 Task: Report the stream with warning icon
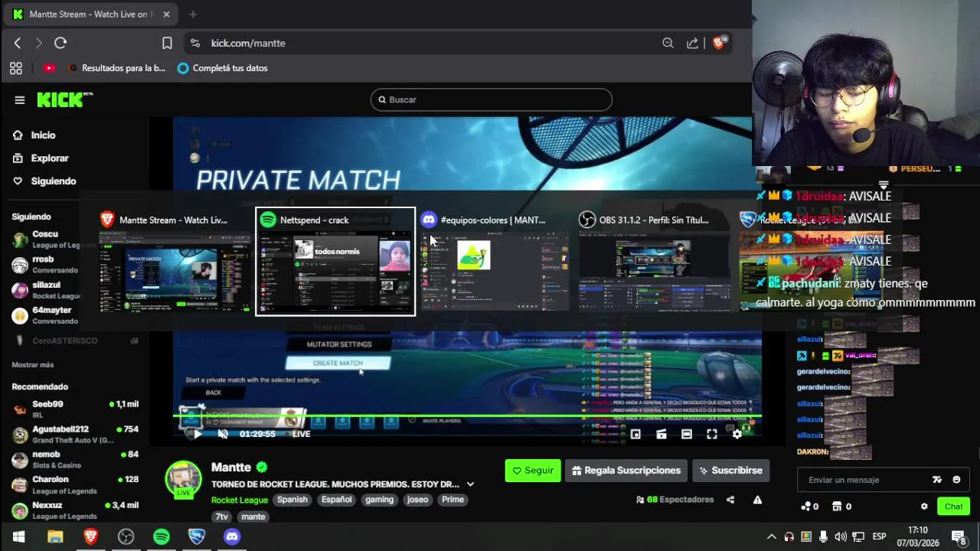(x=757, y=500)
